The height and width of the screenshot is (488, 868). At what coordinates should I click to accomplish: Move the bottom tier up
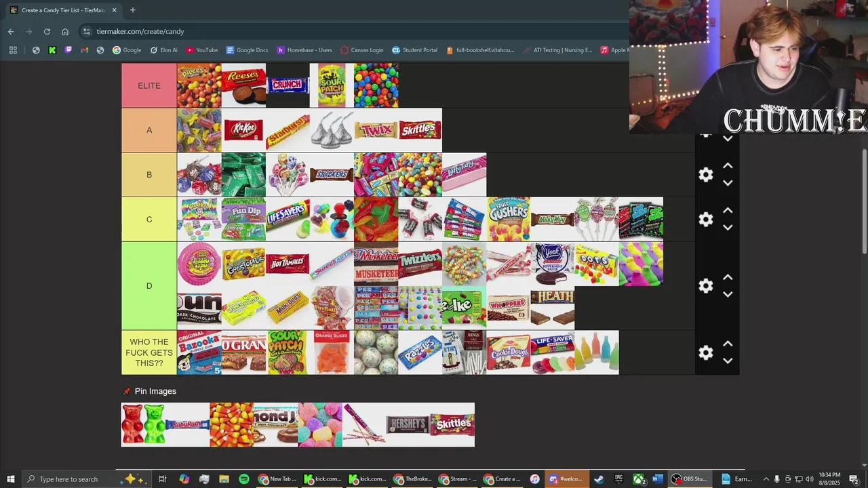point(728,344)
